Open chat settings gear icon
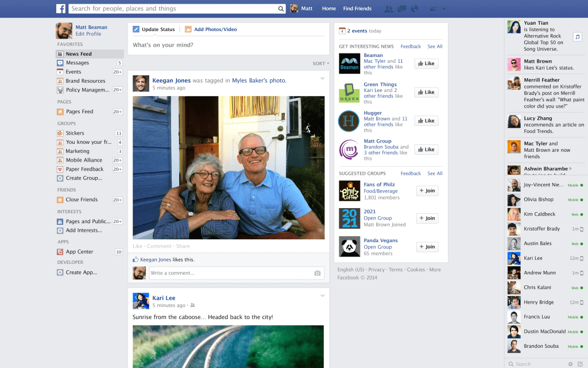 tap(570, 364)
